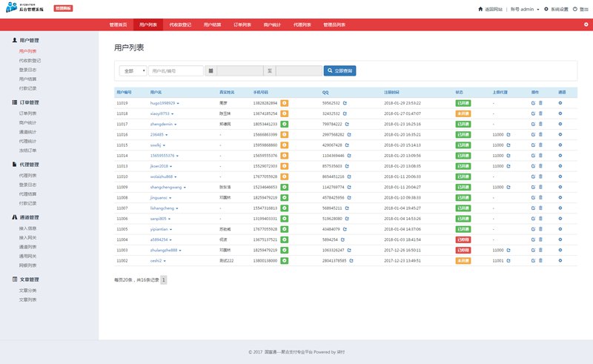This screenshot has width=593, height=364.
Task: Expand the admin account dropdown
Action: 523,9
